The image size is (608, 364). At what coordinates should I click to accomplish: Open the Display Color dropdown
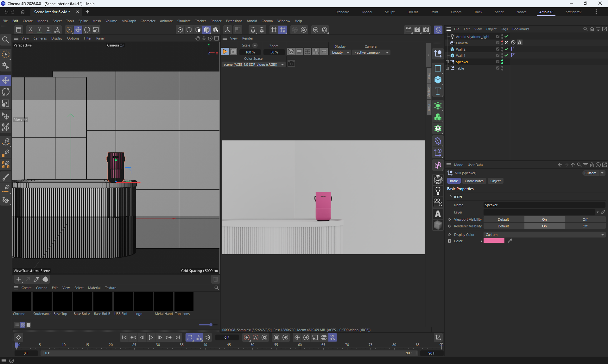click(544, 235)
